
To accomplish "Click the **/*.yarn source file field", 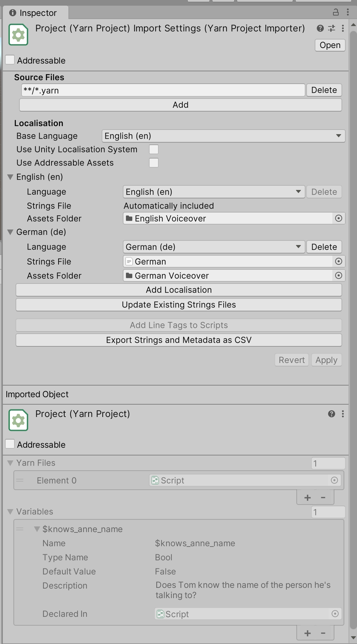I will [163, 90].
